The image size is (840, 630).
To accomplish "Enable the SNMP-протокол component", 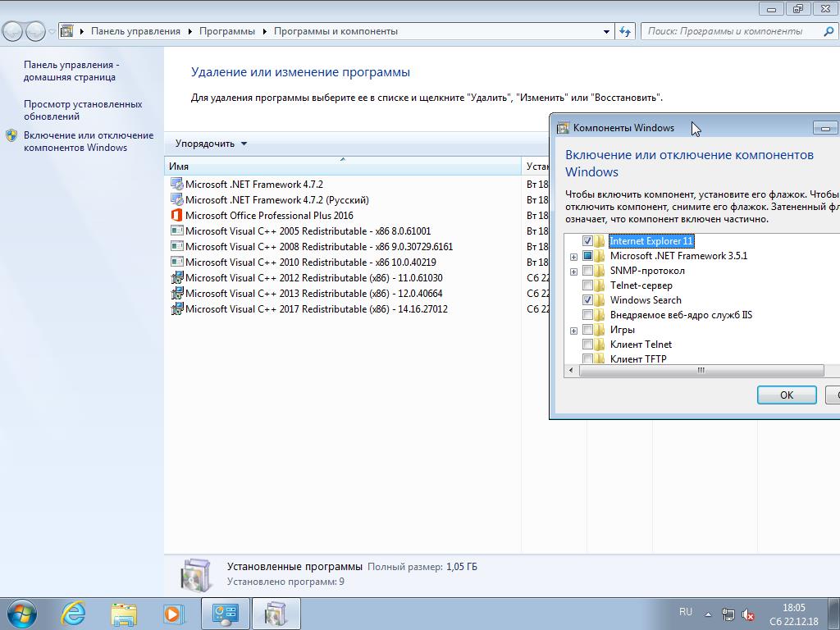I will pos(587,271).
